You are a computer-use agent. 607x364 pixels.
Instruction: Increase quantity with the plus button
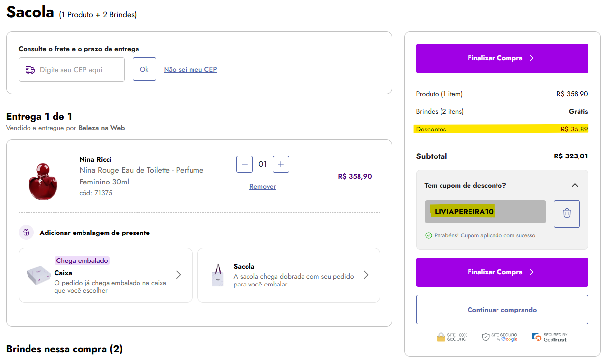[280, 164]
